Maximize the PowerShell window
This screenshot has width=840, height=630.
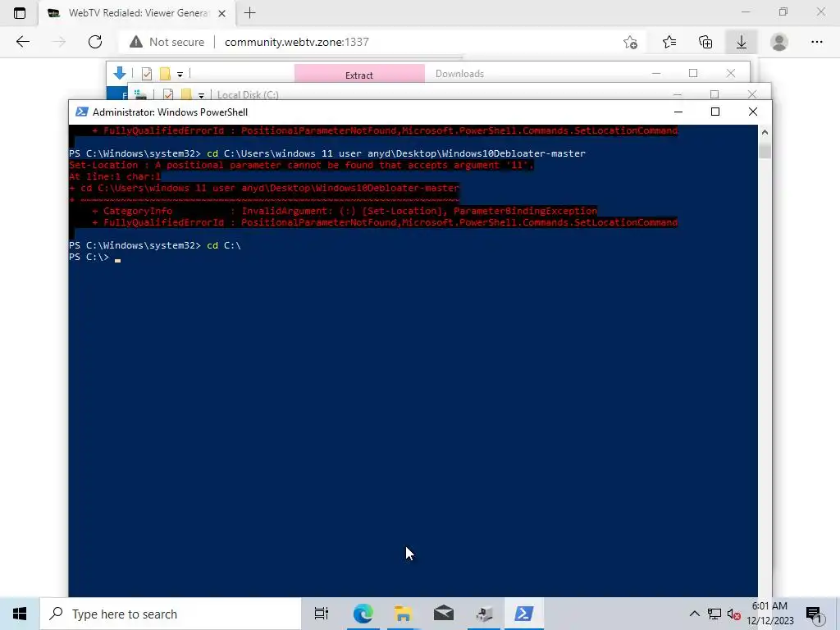coord(714,112)
